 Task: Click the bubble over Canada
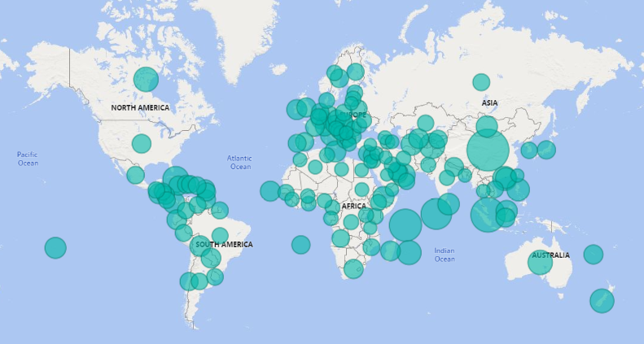[146, 79]
